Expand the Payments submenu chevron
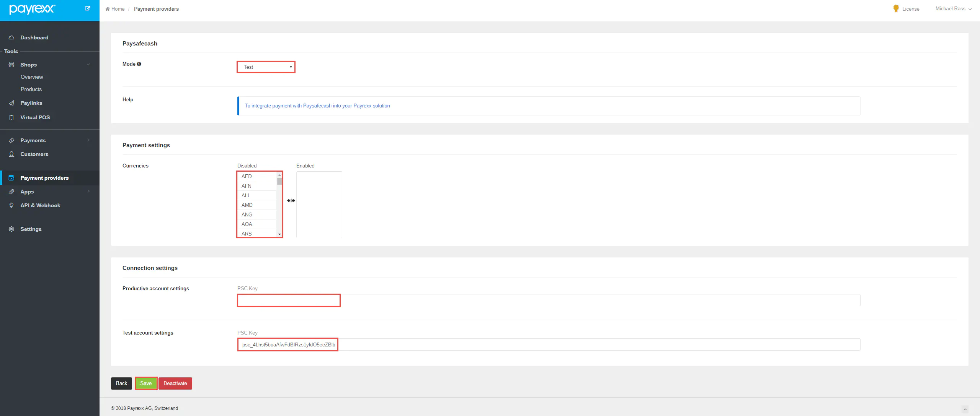980x416 pixels. click(x=88, y=140)
